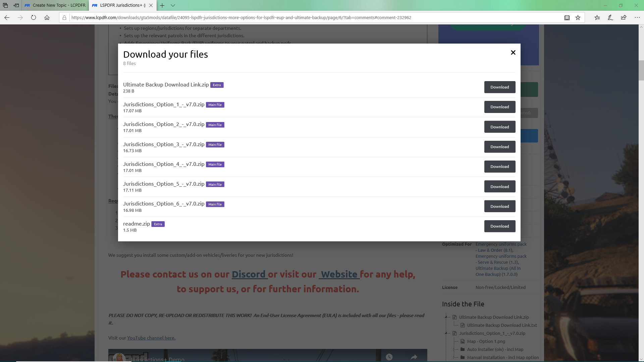
Task: Close the Download your files dialog
Action: pyautogui.click(x=513, y=53)
